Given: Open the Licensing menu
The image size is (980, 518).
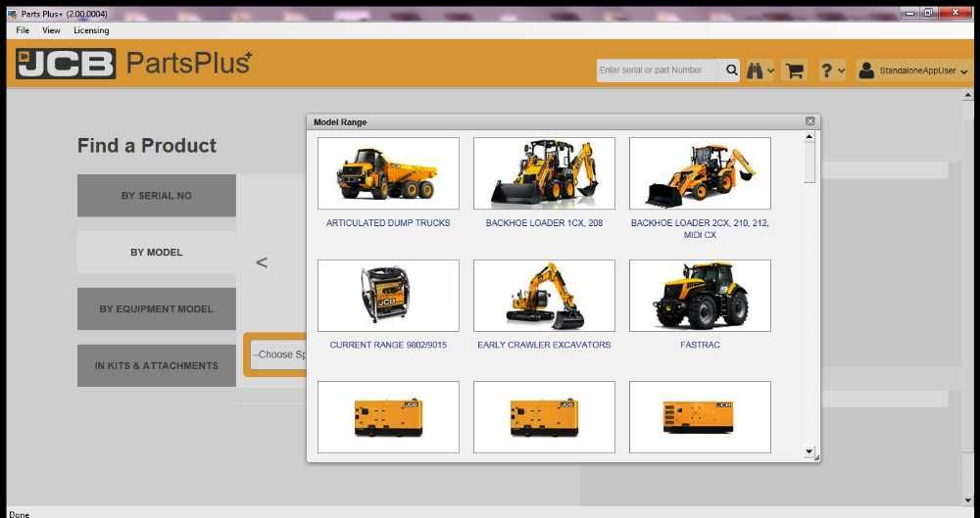Looking at the screenshot, I should [x=91, y=30].
